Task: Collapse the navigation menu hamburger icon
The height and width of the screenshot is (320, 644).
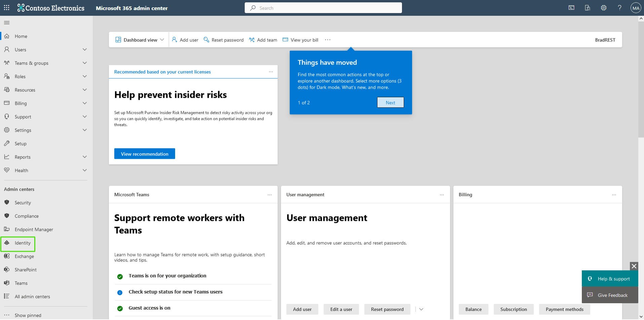Action: coord(7,23)
